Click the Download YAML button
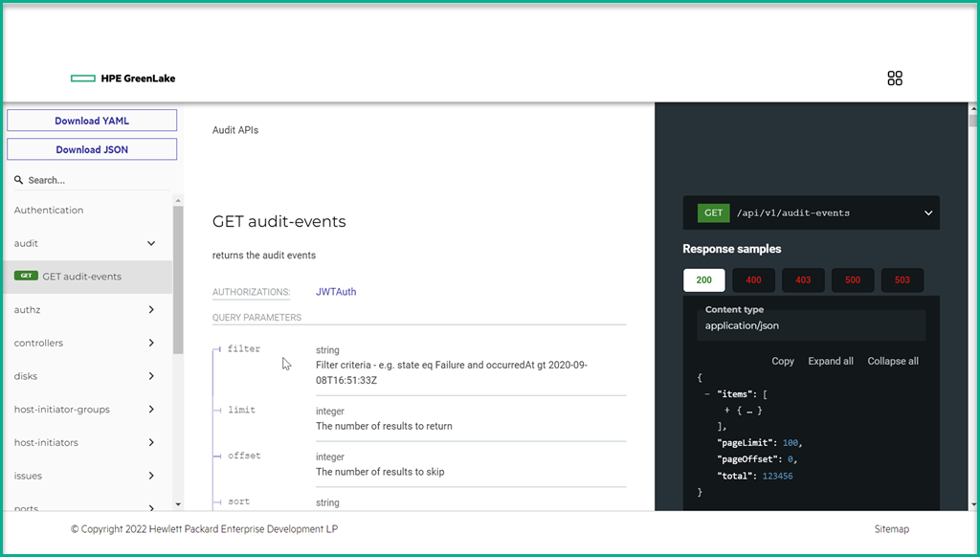 pyautogui.click(x=92, y=121)
